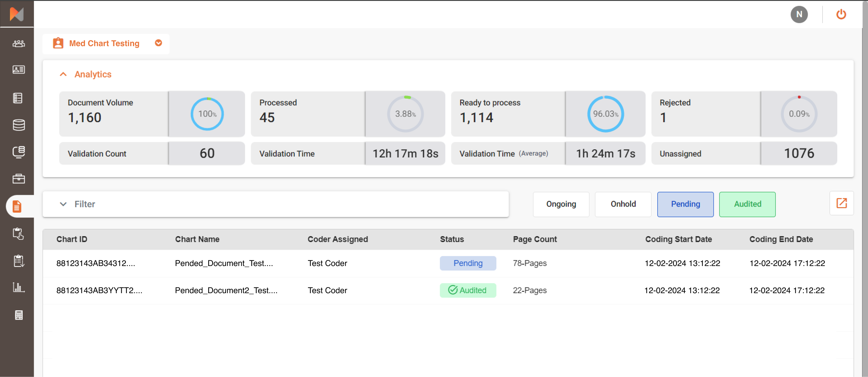The width and height of the screenshot is (868, 377).
Task: Sort by Coding Start Date column header
Action: (x=678, y=239)
